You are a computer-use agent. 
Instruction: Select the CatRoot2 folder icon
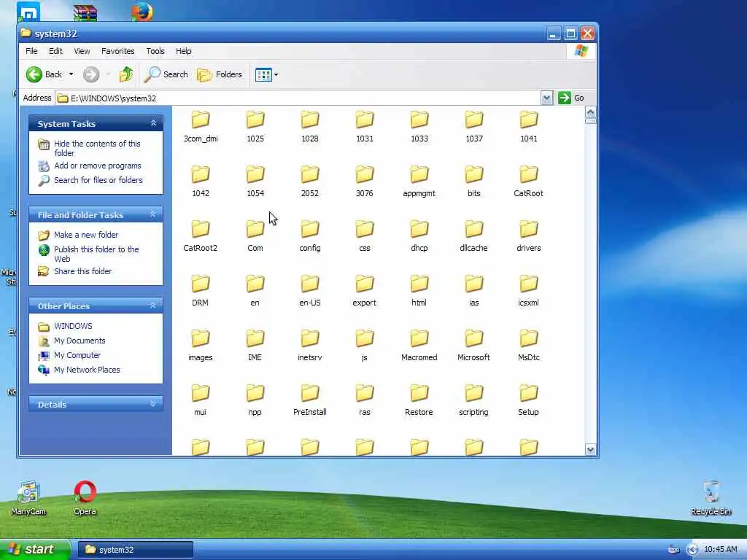click(201, 228)
